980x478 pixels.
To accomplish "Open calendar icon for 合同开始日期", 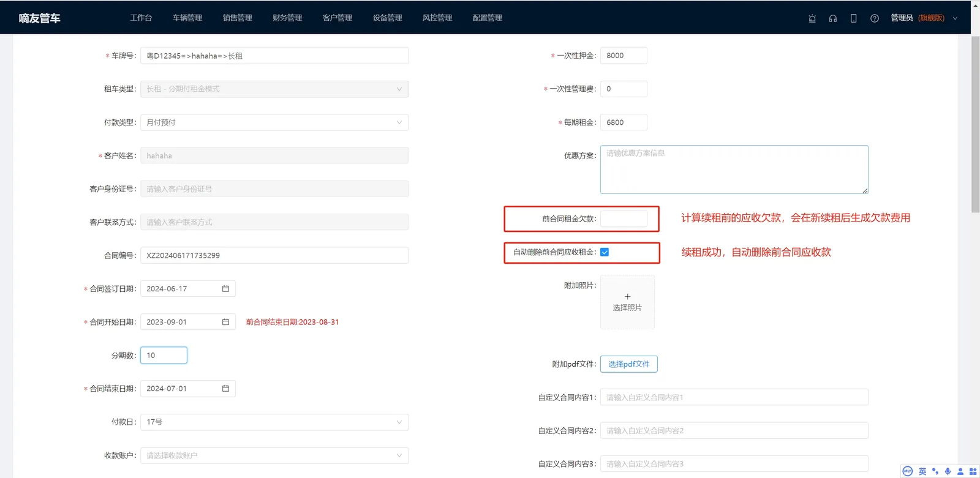I will click(225, 322).
